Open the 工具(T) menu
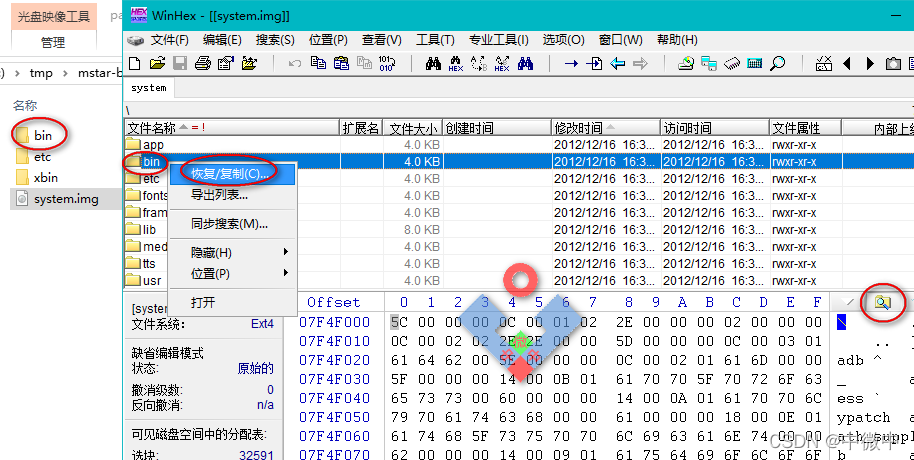 (x=435, y=40)
